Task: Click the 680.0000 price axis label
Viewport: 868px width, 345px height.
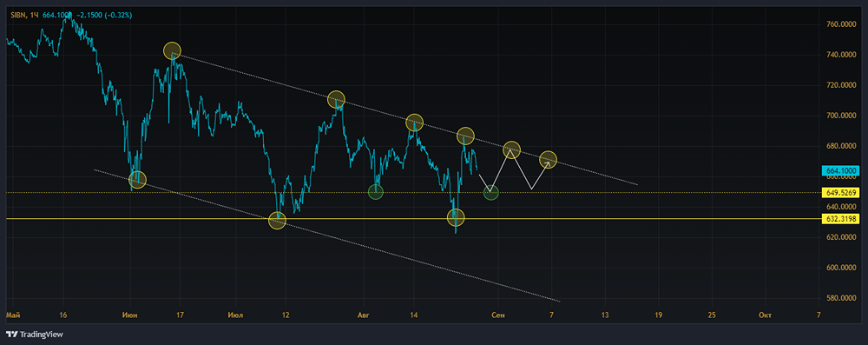Action: 841,147
